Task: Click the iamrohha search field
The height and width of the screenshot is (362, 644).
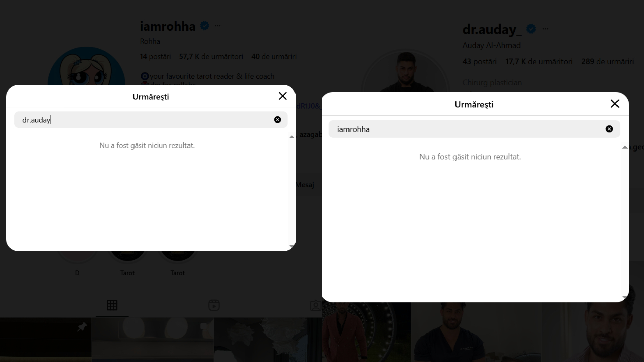Action: coord(474,129)
